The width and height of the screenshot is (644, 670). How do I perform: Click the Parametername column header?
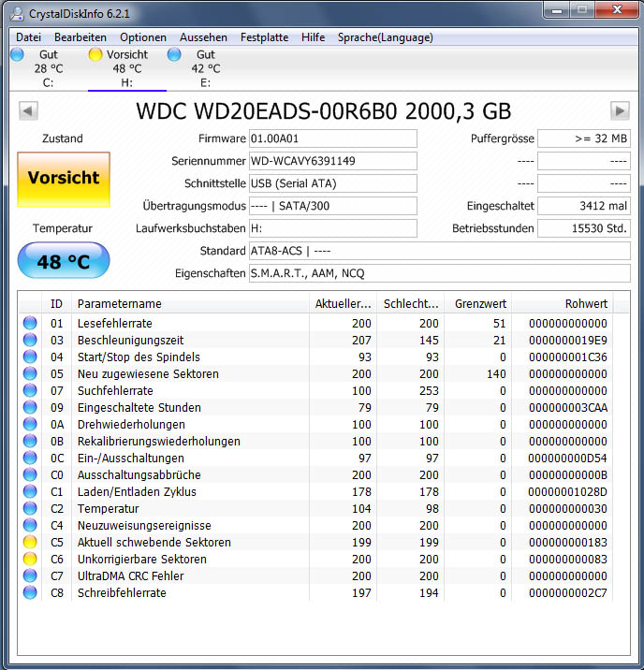click(190, 303)
